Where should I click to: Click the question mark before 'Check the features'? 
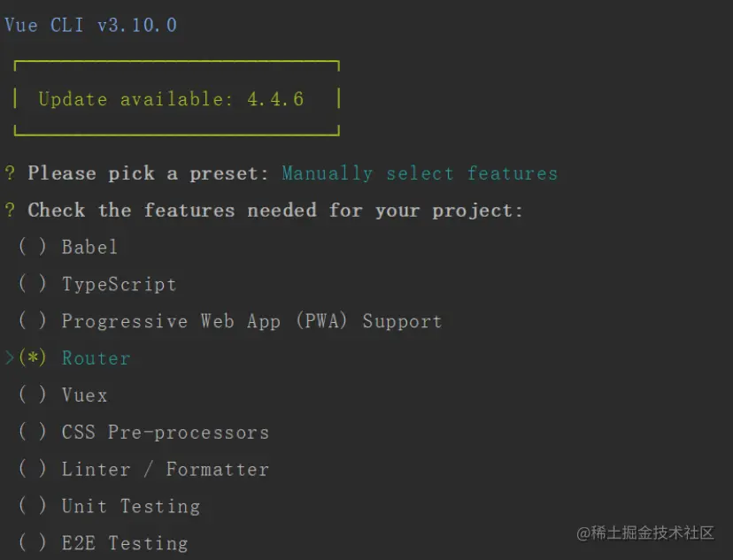(10, 211)
